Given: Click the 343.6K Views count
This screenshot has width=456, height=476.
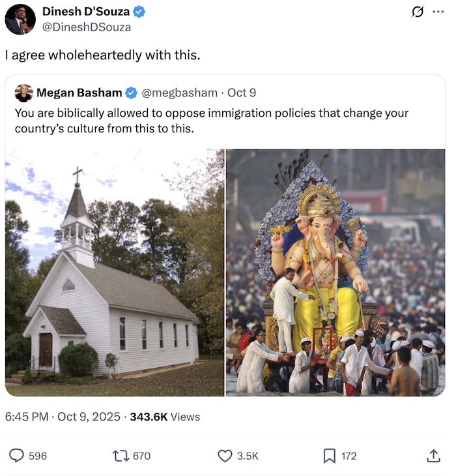Looking at the screenshot, I should pyautogui.click(x=165, y=417).
